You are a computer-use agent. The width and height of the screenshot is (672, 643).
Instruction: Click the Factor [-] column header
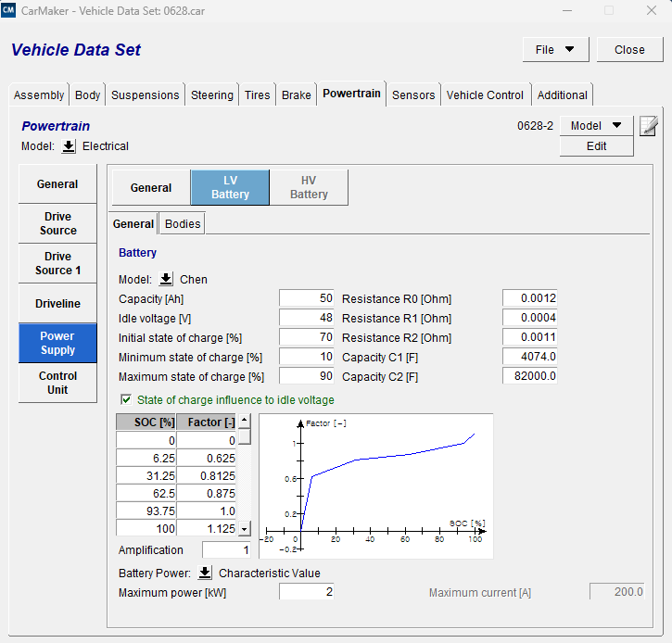[206, 422]
